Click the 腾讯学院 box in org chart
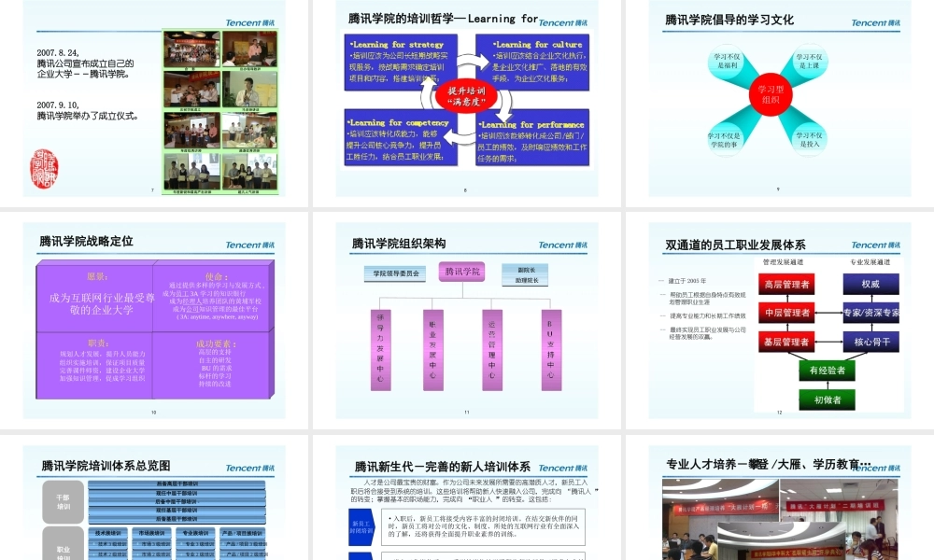The height and width of the screenshot is (560, 934). click(462, 272)
